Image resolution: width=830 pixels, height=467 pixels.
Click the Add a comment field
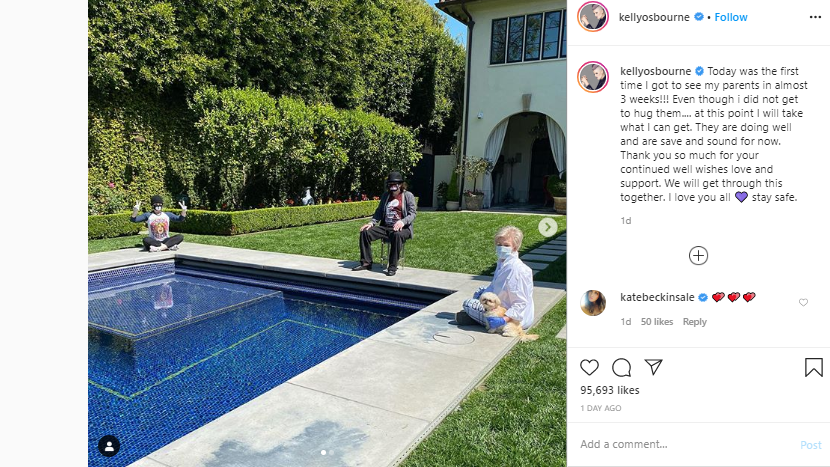[x=685, y=444]
